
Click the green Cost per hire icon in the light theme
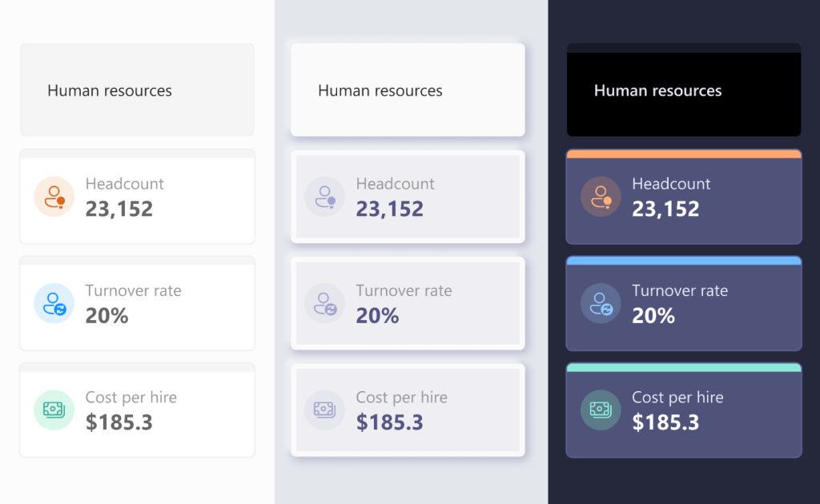click(54, 410)
